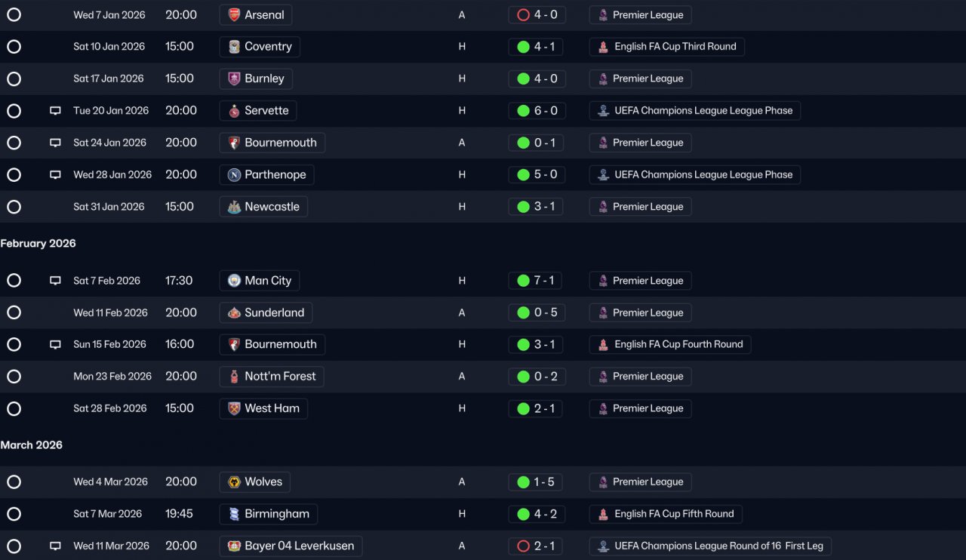Open English FA Cup Fourth Round competition
Viewport: 966px width, 560px height.
[x=670, y=344]
